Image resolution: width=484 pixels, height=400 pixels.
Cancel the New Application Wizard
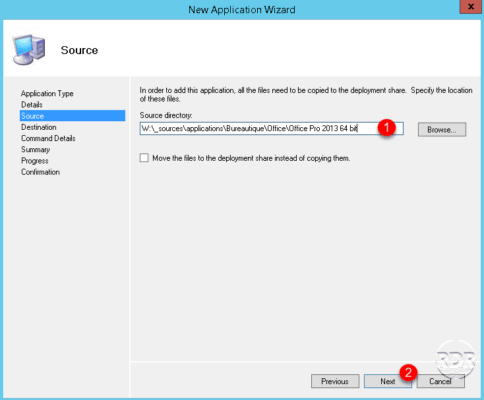(440, 381)
